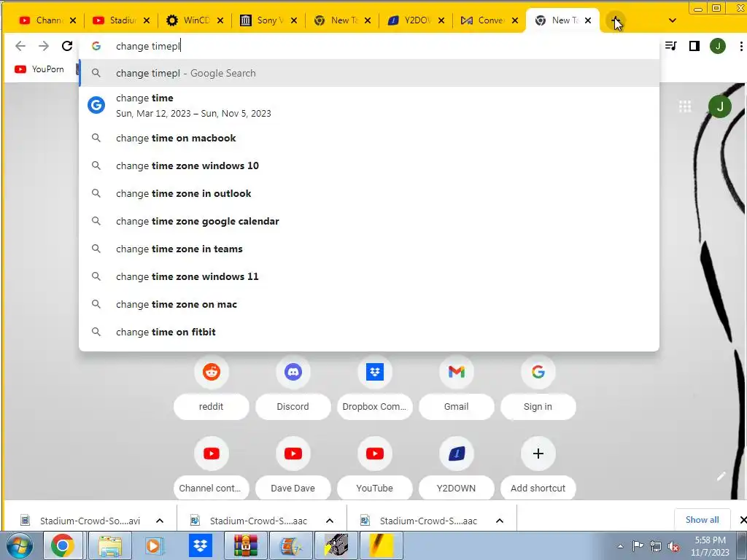Open Windows Explorer from the taskbar
The width and height of the screenshot is (747, 560).
click(x=109, y=545)
